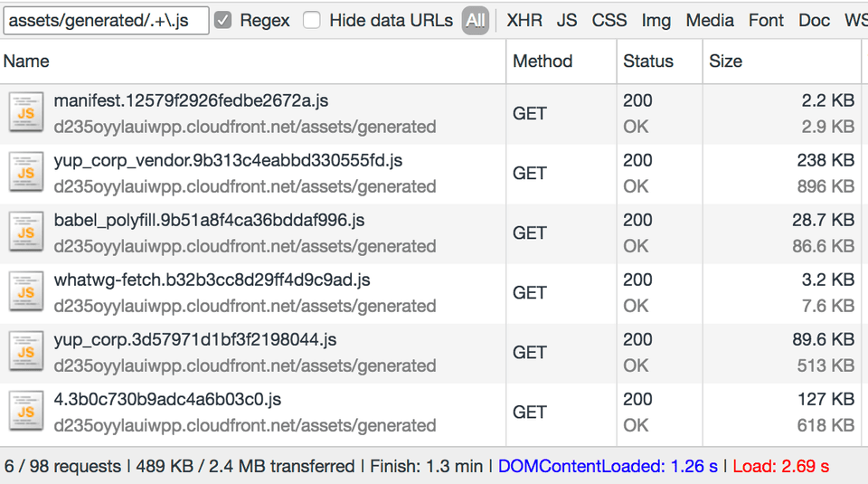Viewport: 868px width, 484px height.
Task: Click JS icon for 4.3b0c730b9adc4a6b03c0.js
Action: click(26, 412)
